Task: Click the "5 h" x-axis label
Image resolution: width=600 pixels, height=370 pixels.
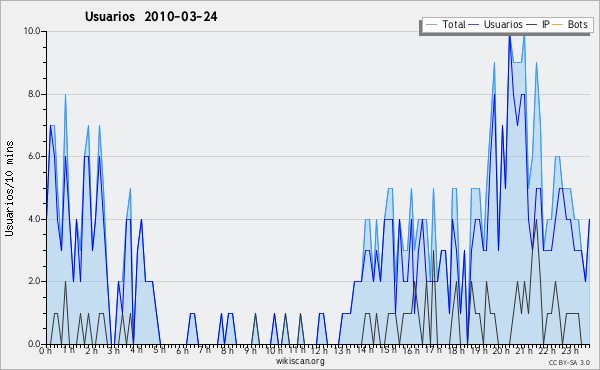Action: (x=160, y=350)
